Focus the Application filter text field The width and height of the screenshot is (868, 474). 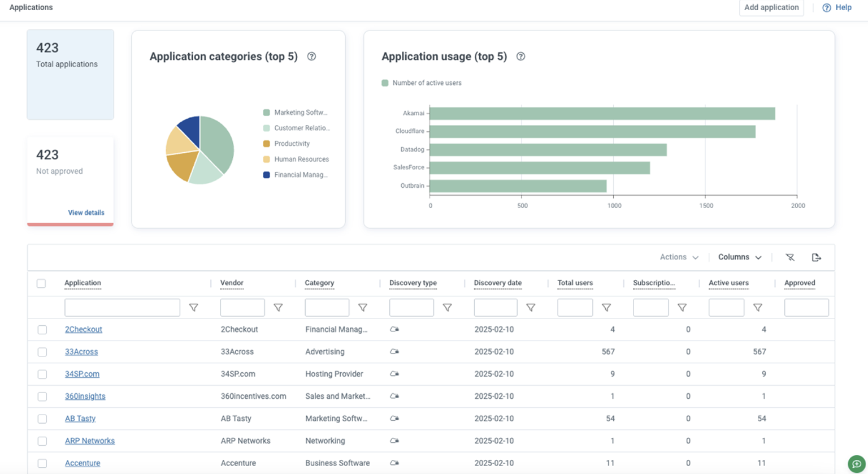[122, 308]
